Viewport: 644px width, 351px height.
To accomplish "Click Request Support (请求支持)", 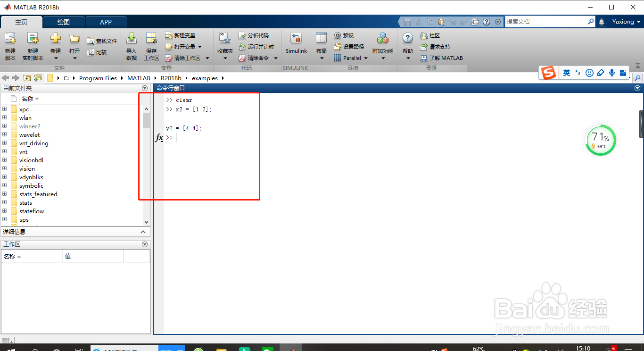I will (x=435, y=47).
